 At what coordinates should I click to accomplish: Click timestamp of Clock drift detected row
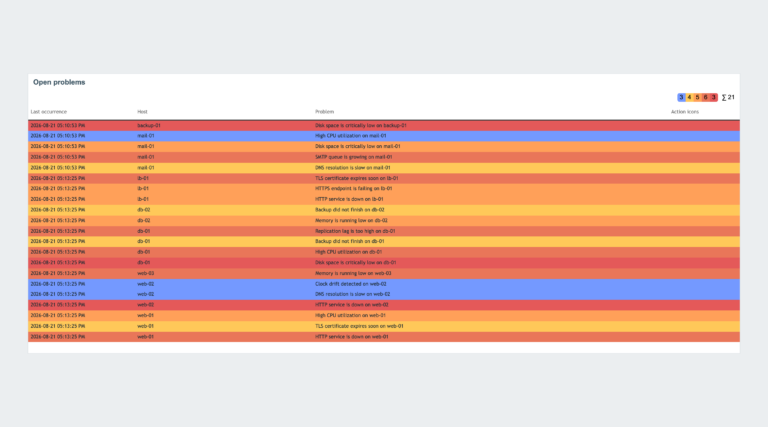point(58,284)
